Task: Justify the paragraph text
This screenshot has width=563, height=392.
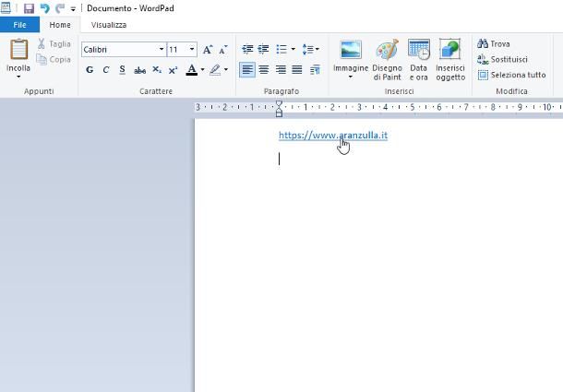Action: pos(297,70)
